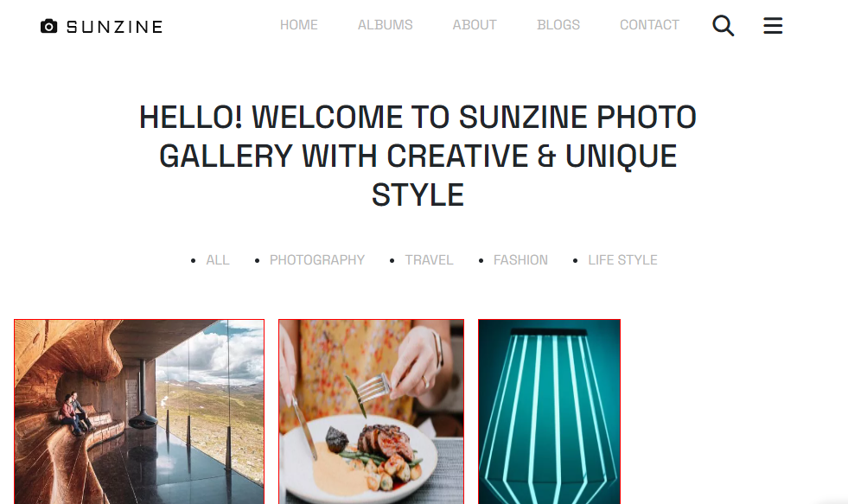
Task: Select the ALL gallery filter
Action: point(218,260)
